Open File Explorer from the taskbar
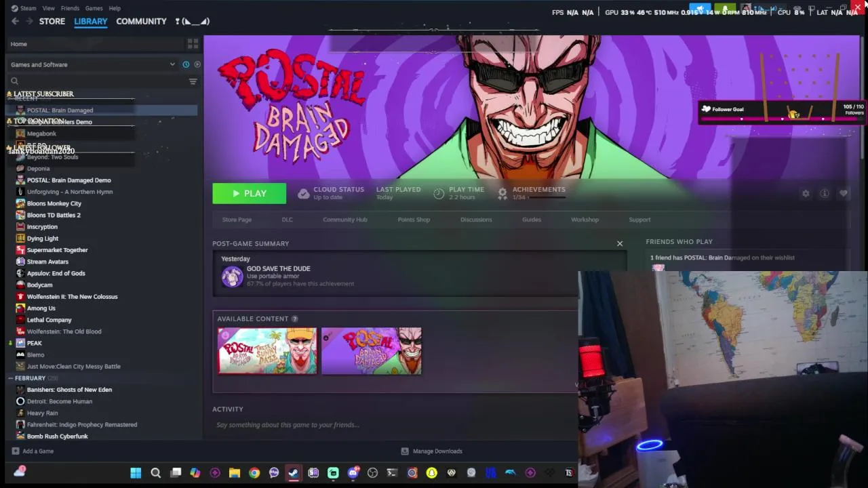This screenshot has height=488, width=868. click(x=235, y=472)
